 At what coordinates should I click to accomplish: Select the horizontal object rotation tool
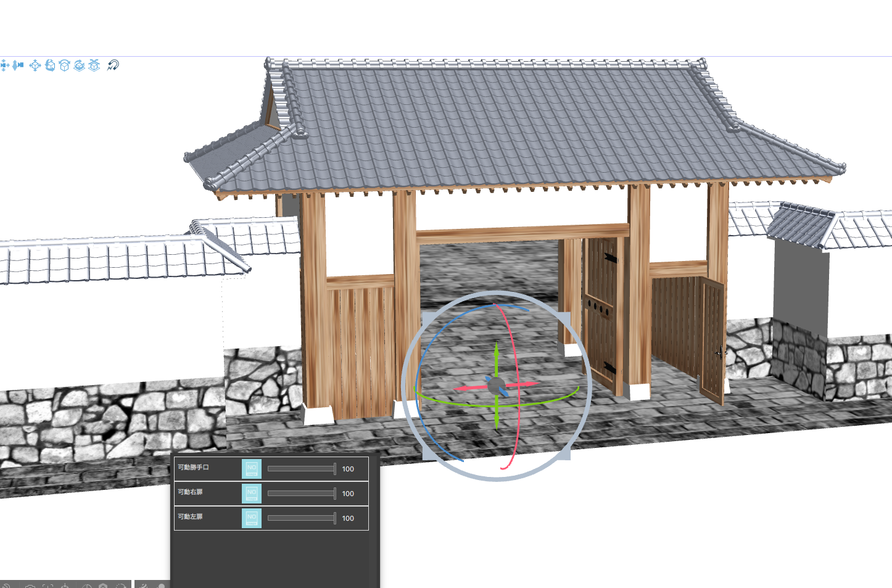(64, 65)
